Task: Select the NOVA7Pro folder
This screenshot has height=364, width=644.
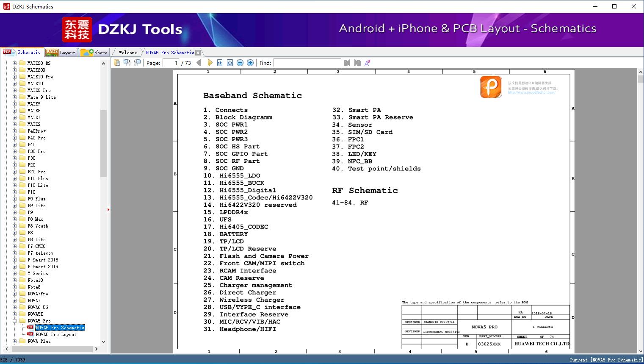Action: (x=38, y=294)
